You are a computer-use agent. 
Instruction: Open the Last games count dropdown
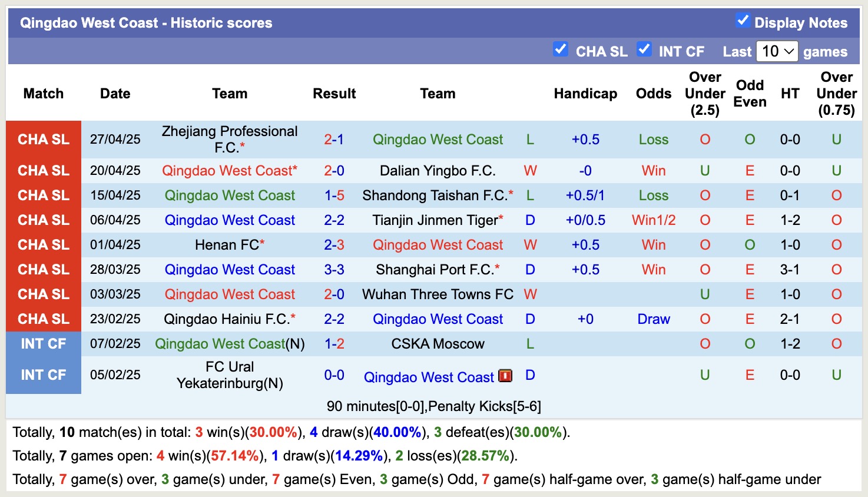(x=777, y=51)
